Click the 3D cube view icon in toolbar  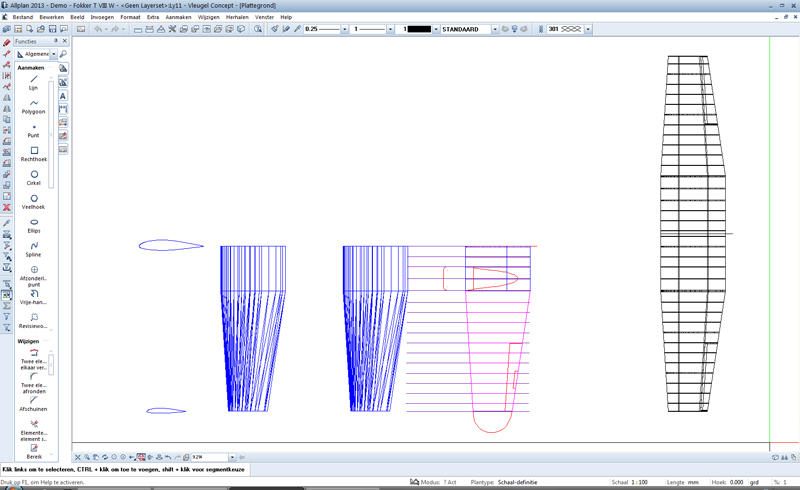241,29
